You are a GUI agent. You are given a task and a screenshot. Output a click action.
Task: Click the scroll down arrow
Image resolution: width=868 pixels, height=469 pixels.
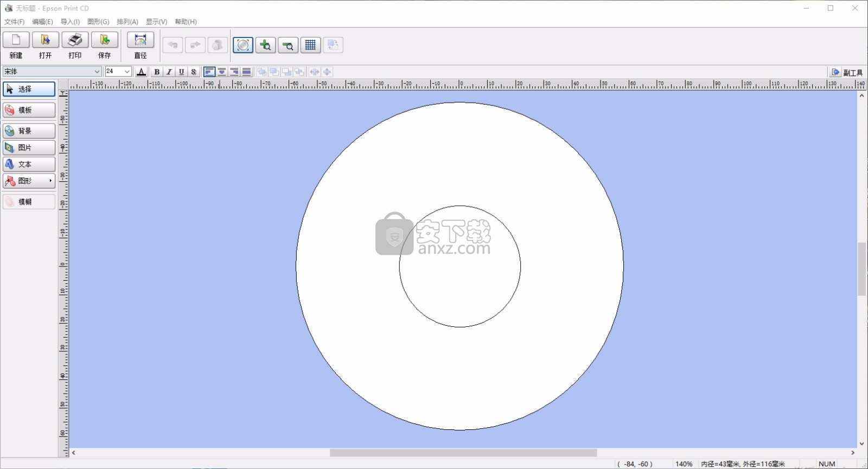pyautogui.click(x=861, y=443)
